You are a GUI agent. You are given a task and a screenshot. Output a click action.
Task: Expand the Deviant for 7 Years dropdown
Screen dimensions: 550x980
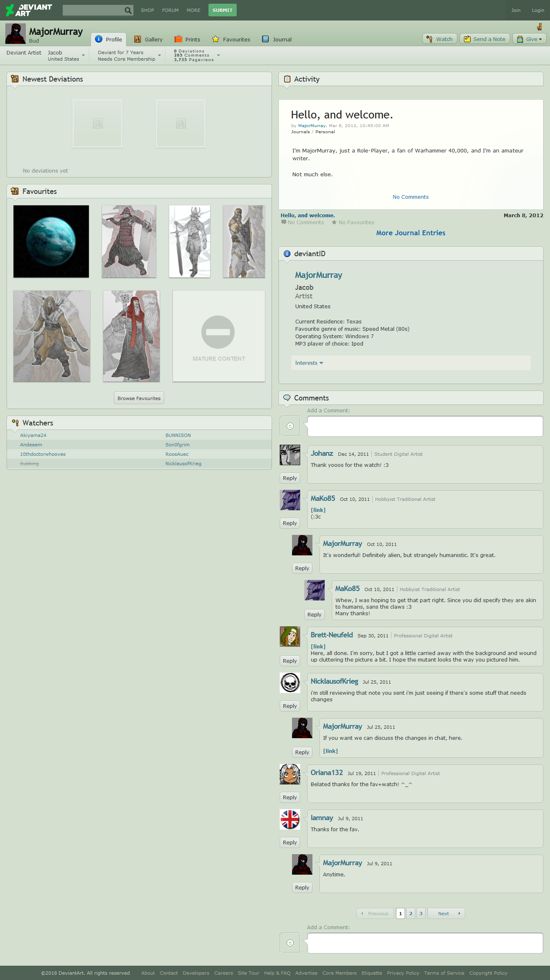pyautogui.click(x=159, y=55)
